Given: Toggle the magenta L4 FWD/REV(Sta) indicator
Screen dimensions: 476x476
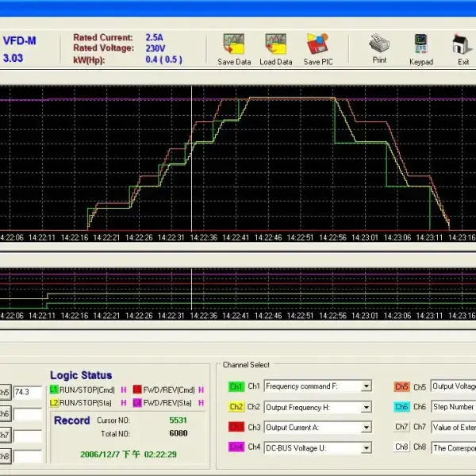Looking at the screenshot, I should point(137,403).
